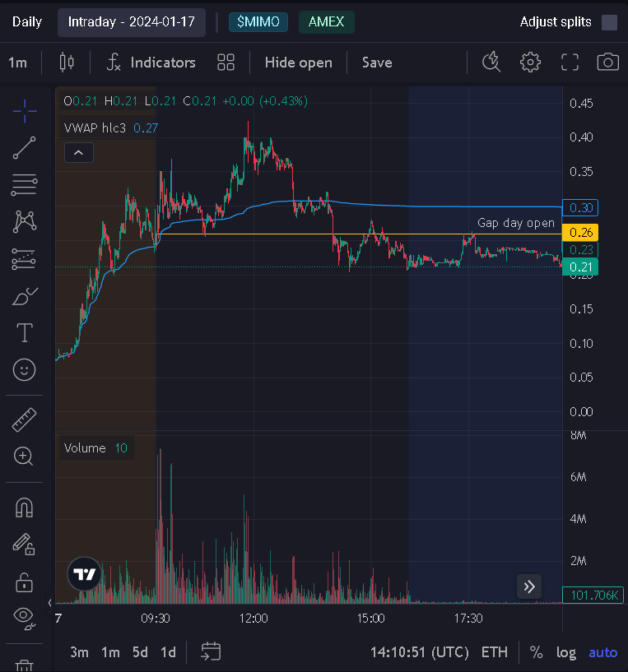Open the emoji icons tool
The image size is (628, 672).
(25, 370)
